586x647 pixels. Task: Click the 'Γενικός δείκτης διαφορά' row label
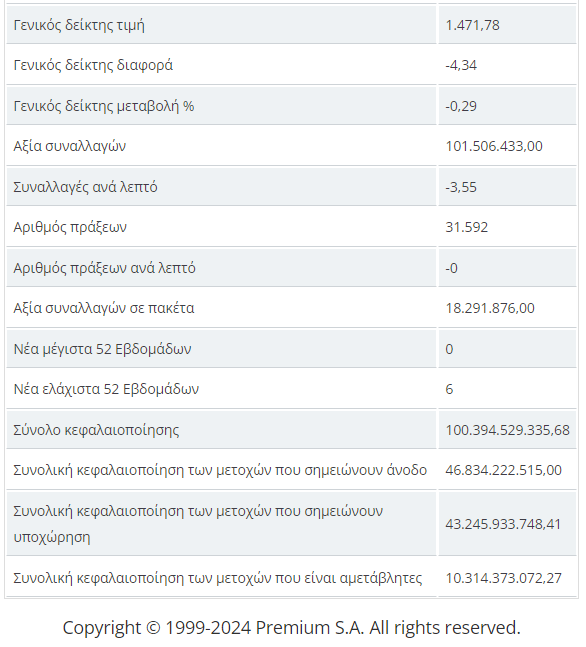tap(93, 65)
